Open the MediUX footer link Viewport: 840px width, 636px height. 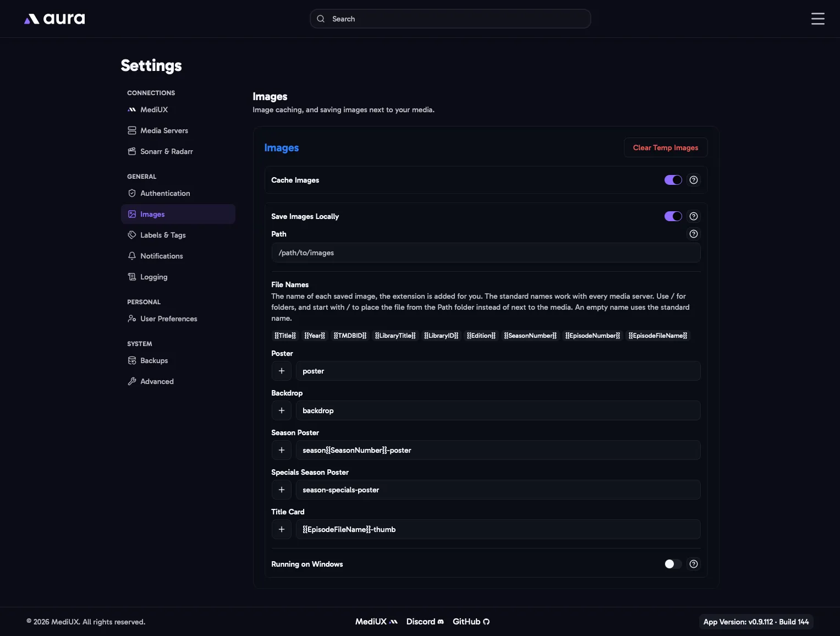376,622
